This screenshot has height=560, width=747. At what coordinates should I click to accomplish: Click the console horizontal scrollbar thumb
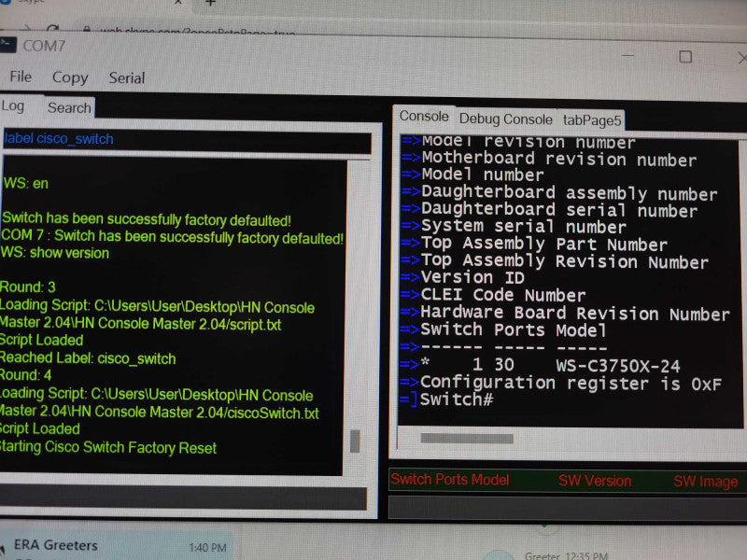tap(467, 438)
